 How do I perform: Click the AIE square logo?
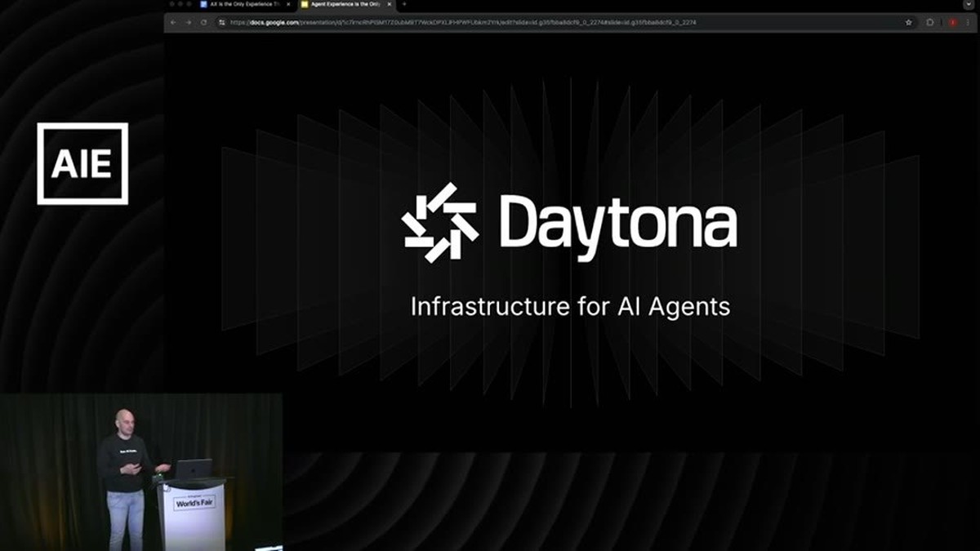(x=82, y=163)
